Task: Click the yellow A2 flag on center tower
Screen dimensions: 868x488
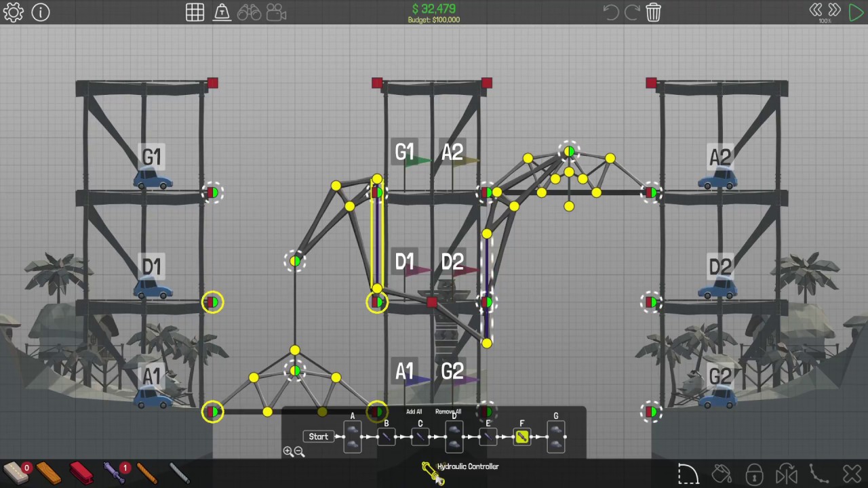Action: pos(466,161)
